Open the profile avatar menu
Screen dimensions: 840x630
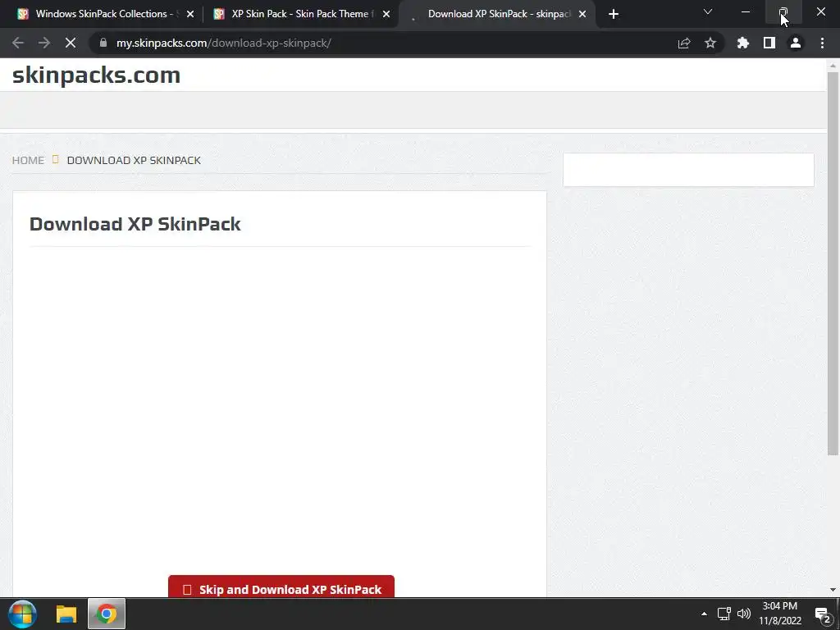[x=796, y=43]
